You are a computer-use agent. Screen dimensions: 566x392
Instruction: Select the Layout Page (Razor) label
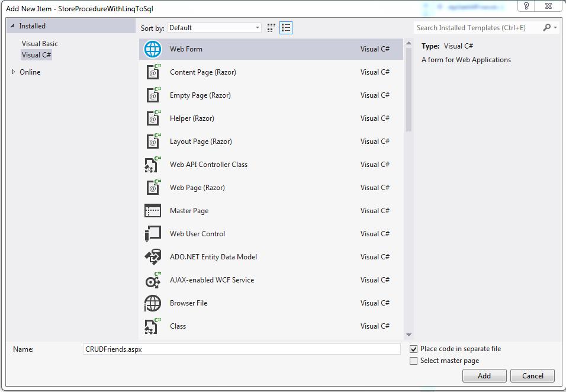point(201,142)
